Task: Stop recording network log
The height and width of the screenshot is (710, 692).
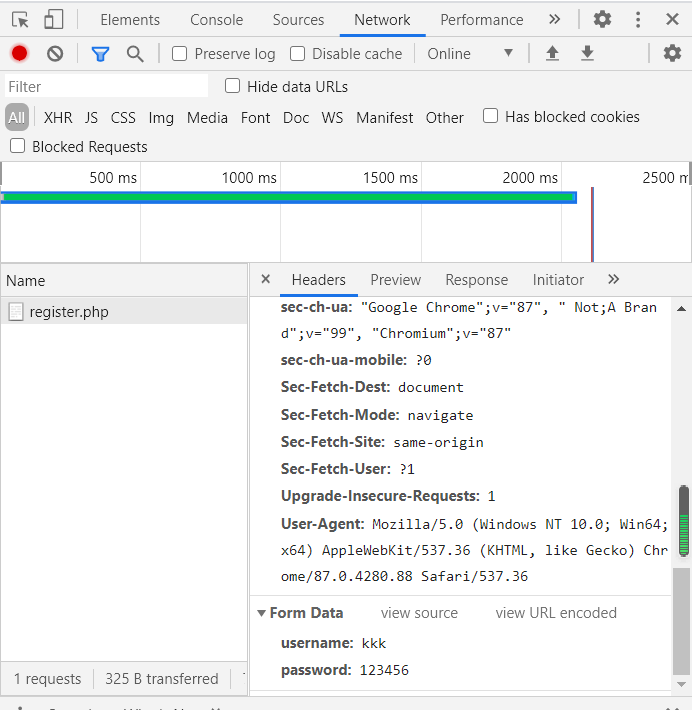Action: (19, 54)
